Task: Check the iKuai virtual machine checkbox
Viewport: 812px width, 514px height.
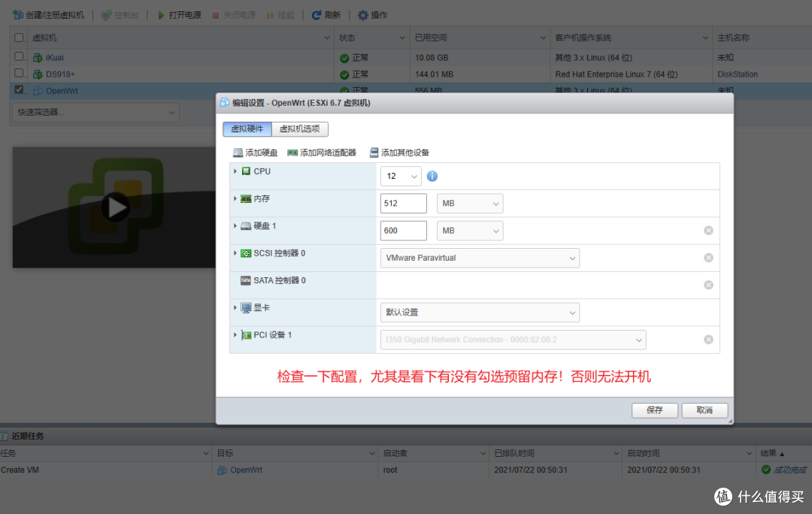Action: click(x=19, y=57)
